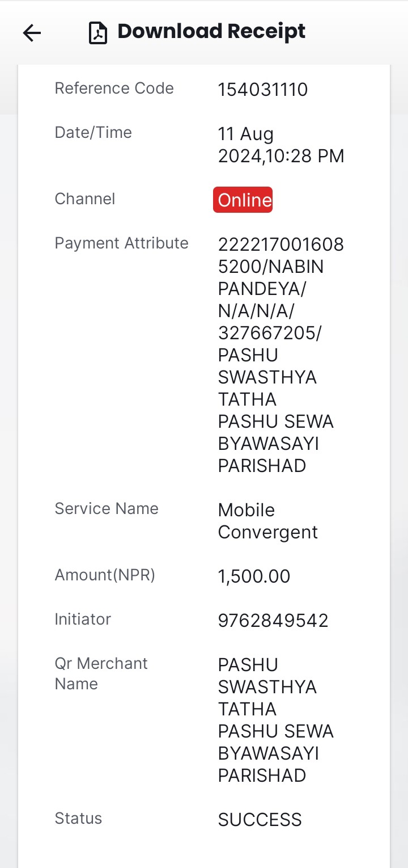Tap the Reference Code label
Screen dimensions: 408x868
pyautogui.click(x=114, y=89)
